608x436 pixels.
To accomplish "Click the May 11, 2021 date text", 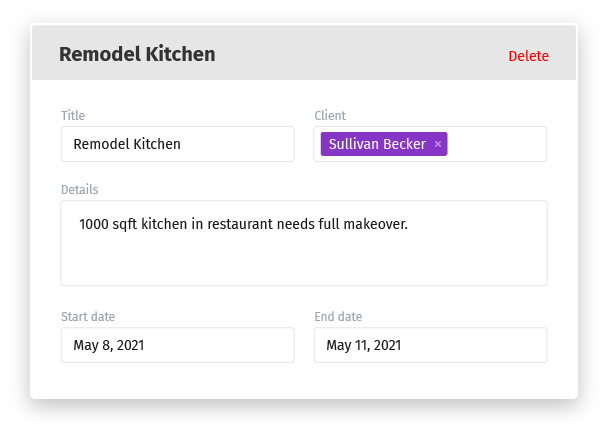I will [364, 345].
